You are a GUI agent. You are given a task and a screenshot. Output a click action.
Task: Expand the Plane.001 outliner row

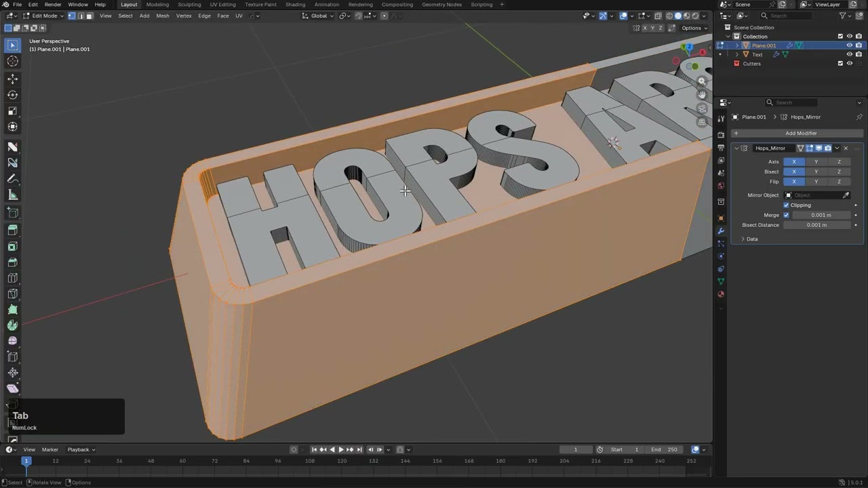737,45
